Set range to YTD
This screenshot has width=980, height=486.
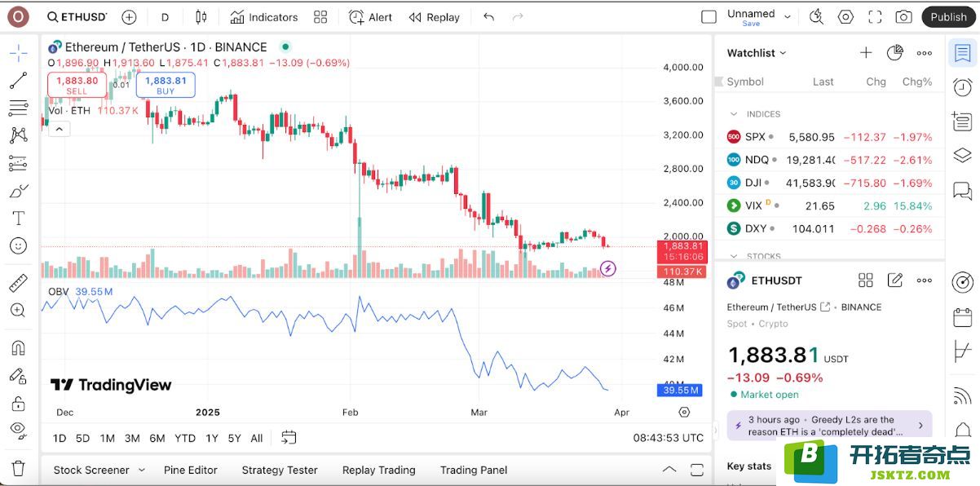click(x=185, y=438)
